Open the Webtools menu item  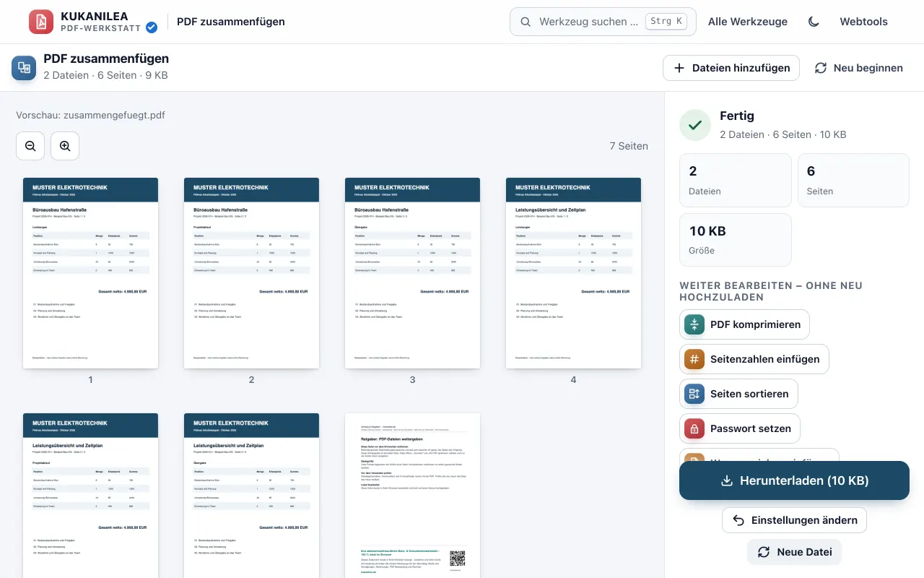[x=863, y=22]
